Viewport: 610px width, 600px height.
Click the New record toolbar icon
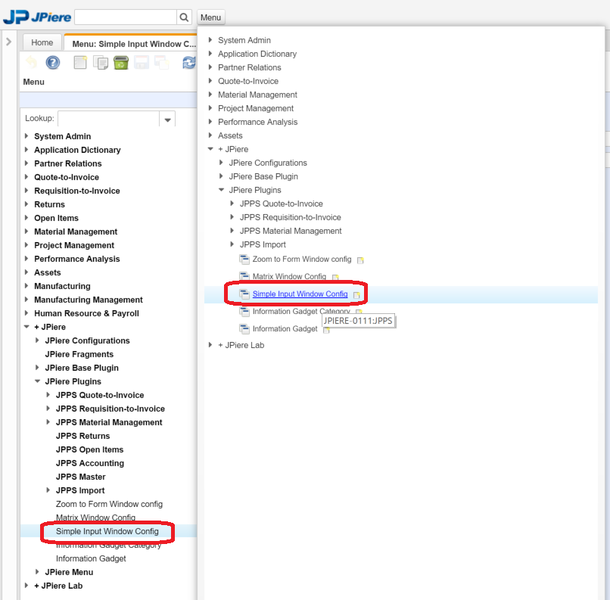[81, 63]
